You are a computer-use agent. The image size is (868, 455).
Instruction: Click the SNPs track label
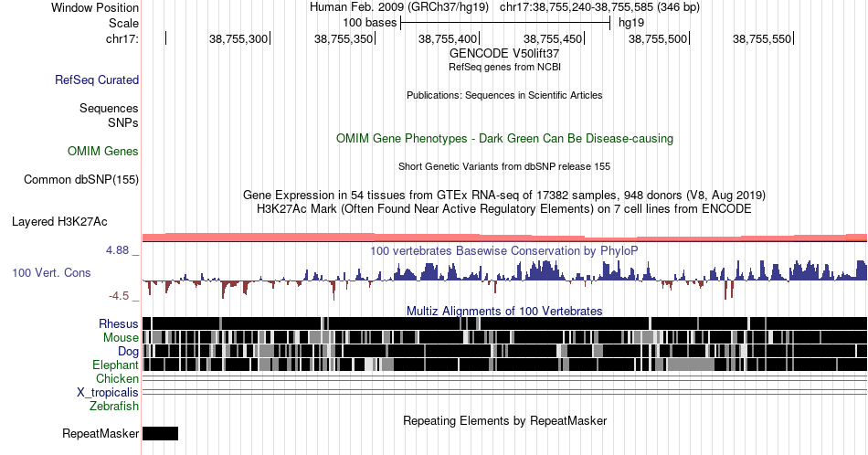(x=123, y=122)
